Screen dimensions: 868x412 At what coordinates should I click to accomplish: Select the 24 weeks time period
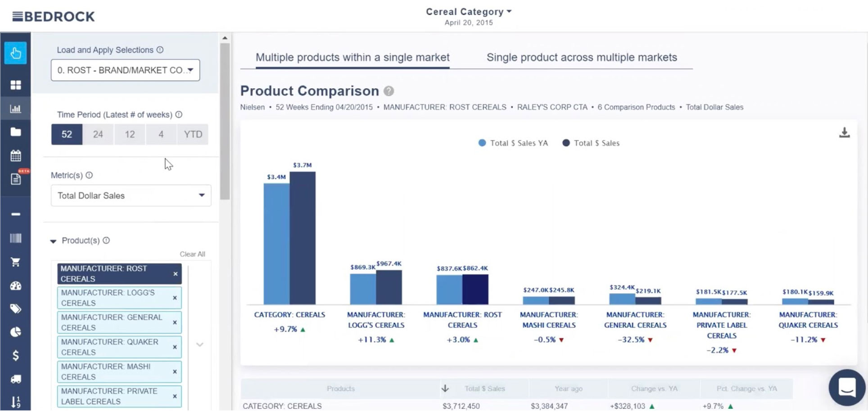[98, 134]
